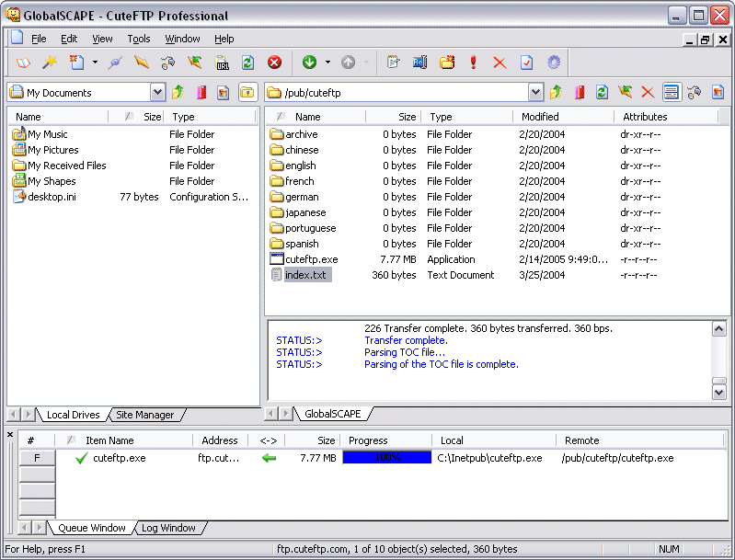Image resolution: width=735 pixels, height=560 pixels.
Task: Sort local list by Type column
Action: [209, 117]
